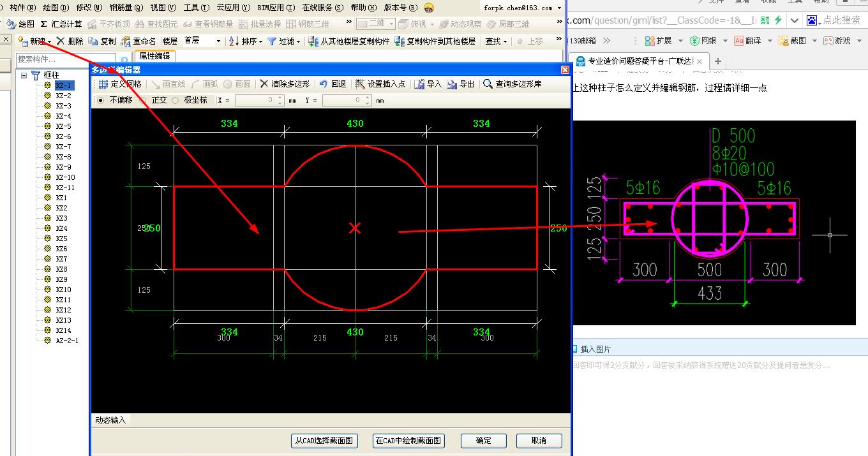Image resolution: width=868 pixels, height=456 pixels.
Task: Open the account email dropdown arrow
Action: 559,8
